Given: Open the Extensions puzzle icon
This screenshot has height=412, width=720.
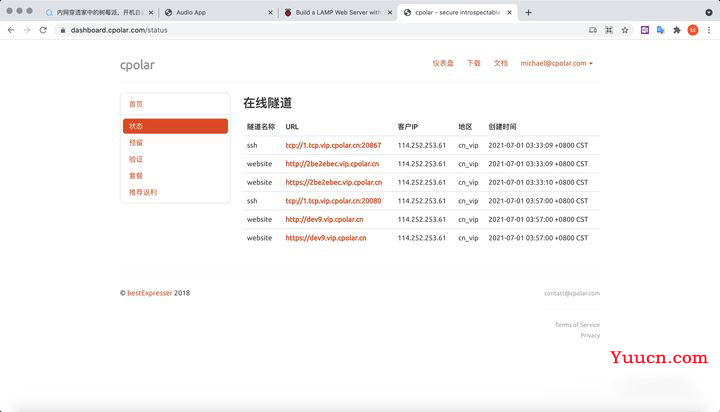Looking at the screenshot, I should [x=677, y=30].
